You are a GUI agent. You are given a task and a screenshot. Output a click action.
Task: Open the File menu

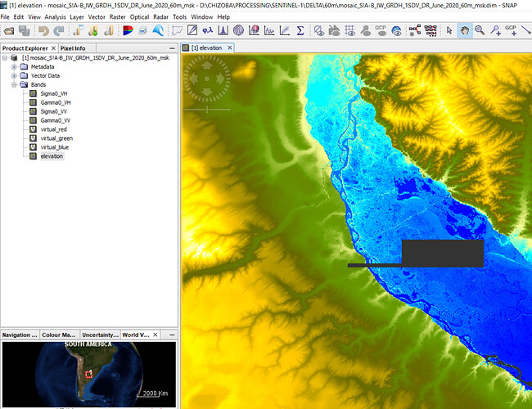[5, 17]
